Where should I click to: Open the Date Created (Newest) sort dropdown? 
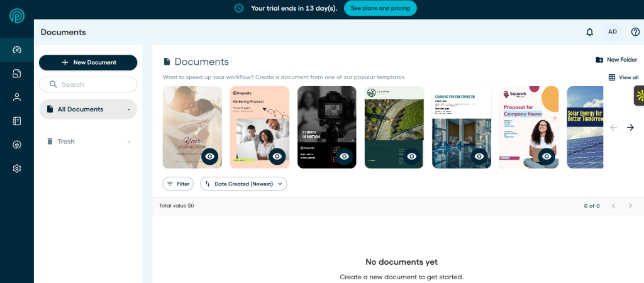pyautogui.click(x=243, y=184)
